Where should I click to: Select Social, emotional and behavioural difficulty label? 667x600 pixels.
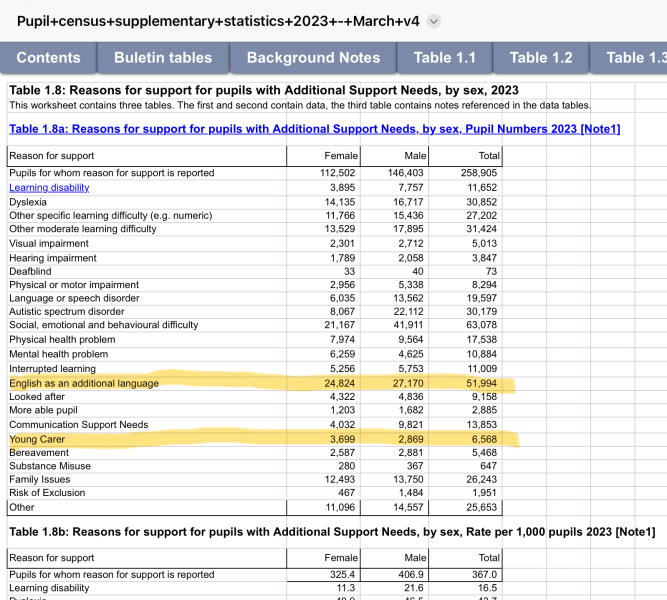(104, 325)
